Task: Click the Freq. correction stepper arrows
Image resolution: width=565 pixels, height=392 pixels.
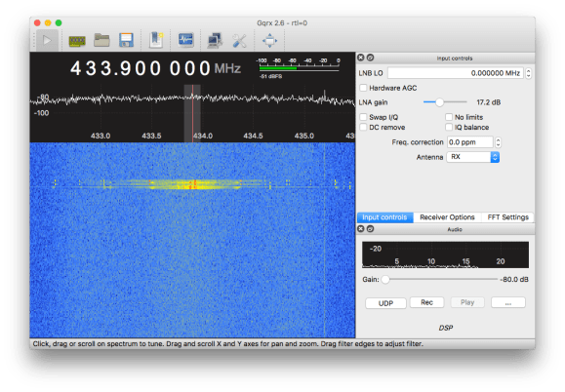Action: 498,142
